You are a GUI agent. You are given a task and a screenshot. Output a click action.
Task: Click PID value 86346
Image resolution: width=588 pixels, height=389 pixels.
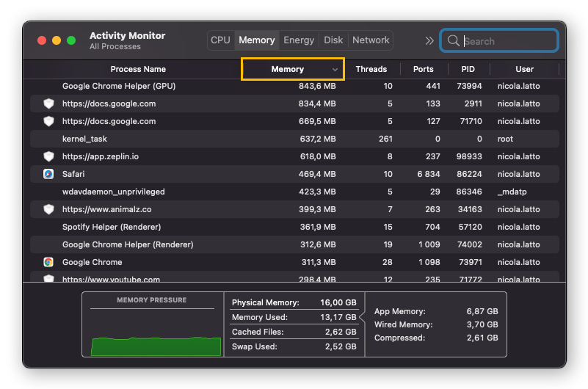tap(469, 192)
